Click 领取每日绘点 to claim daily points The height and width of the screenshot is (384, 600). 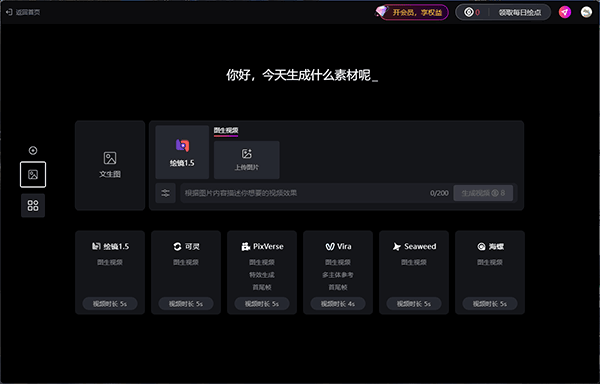coord(520,12)
